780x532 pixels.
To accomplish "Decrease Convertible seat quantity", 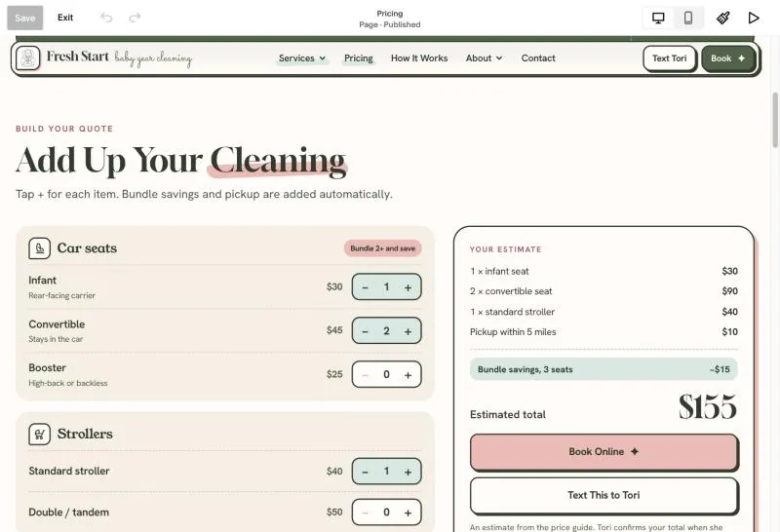I will click(x=365, y=331).
